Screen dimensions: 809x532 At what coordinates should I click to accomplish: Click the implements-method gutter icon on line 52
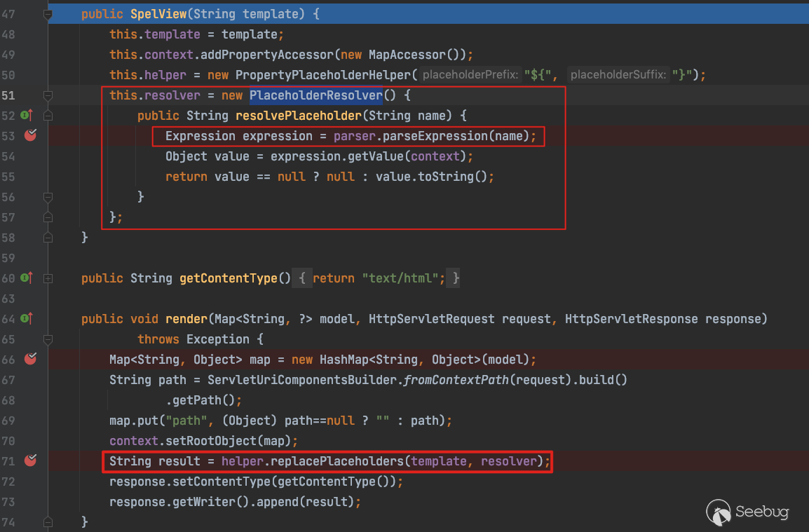click(x=27, y=115)
